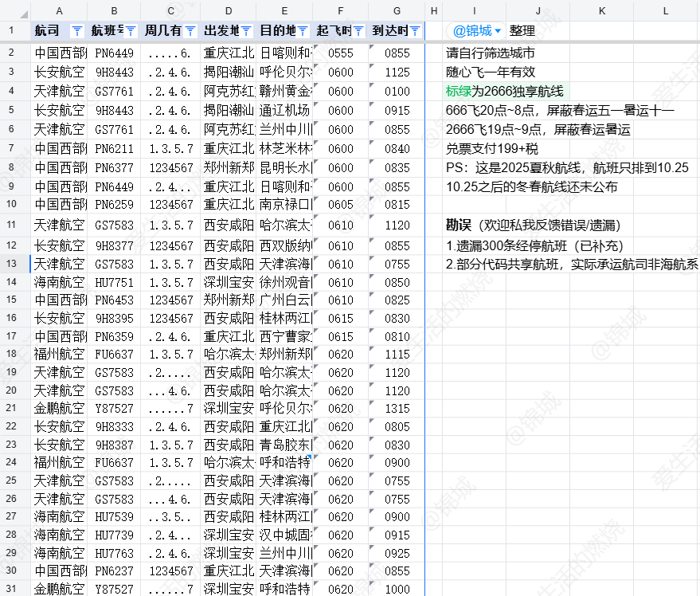This screenshot has width=700, height=596.
Task: Select flight number PN6237
Action: (114, 571)
